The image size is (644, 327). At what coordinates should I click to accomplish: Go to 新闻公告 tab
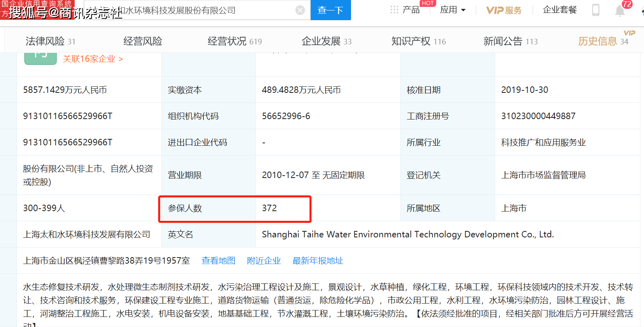(x=510, y=41)
